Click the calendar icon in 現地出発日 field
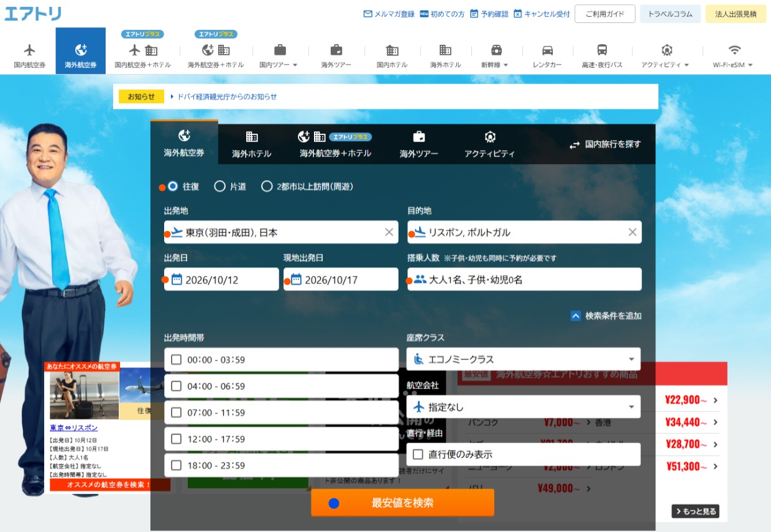This screenshot has width=771, height=532. 296,280
